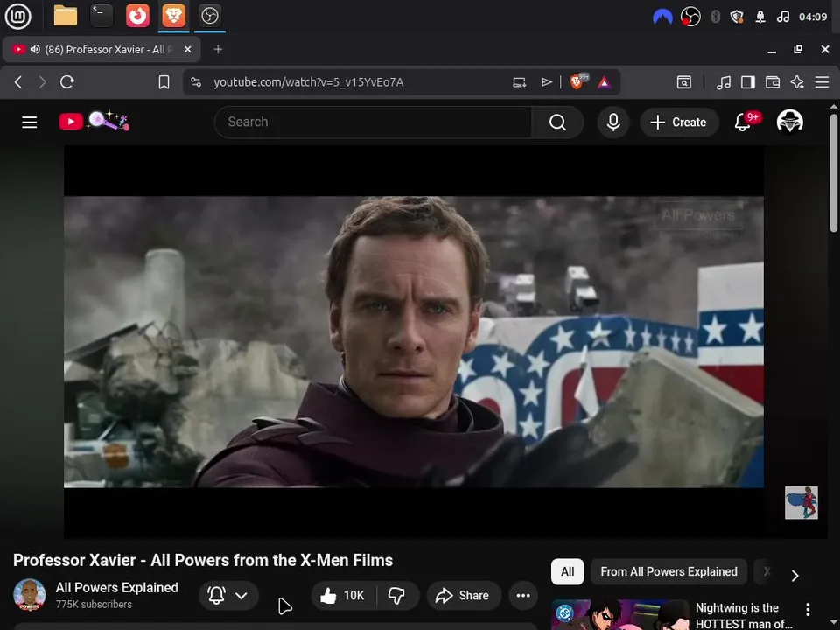This screenshot has height=630, width=840.
Task: Select the All filter chip
Action: coord(567,571)
